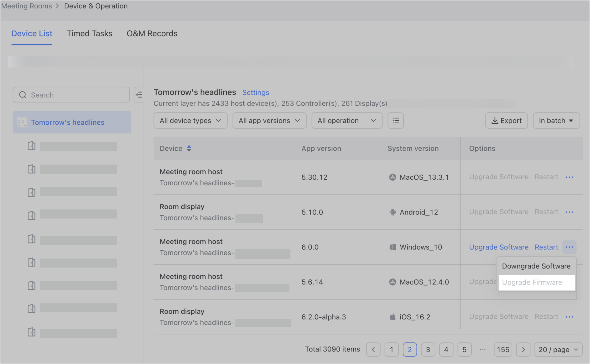Go to previous page arrow
Screen dimensions: 590x364
tap(373, 350)
